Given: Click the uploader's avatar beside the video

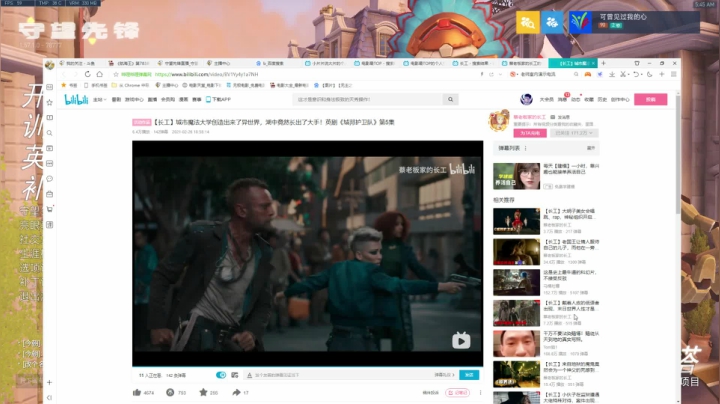Looking at the screenshot, I should tap(499, 120).
